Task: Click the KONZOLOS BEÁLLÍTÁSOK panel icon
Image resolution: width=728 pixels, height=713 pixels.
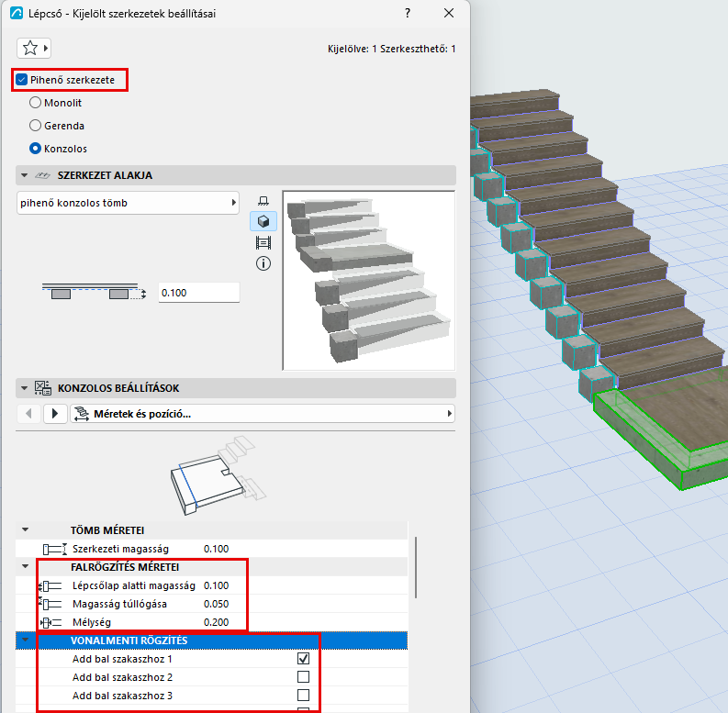Action: (43, 388)
